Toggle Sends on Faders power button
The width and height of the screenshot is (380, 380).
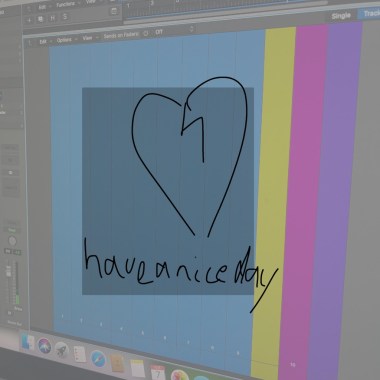[x=145, y=34]
